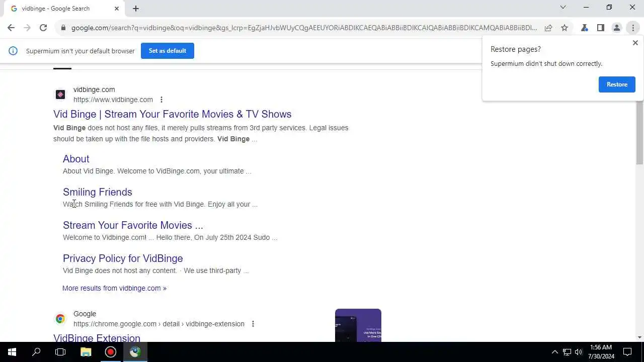Screen dimensions: 644x362
Task: Open the network status tray icon
Action: (567, 352)
